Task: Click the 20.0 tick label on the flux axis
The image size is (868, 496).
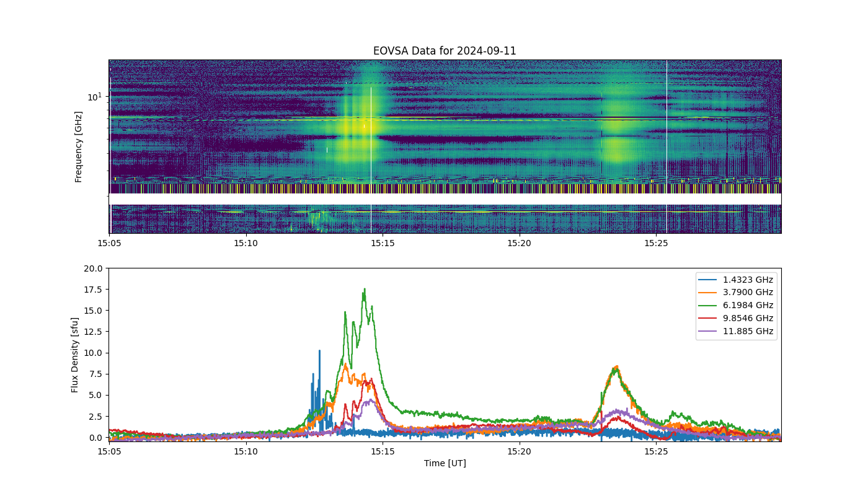Action: (94, 268)
